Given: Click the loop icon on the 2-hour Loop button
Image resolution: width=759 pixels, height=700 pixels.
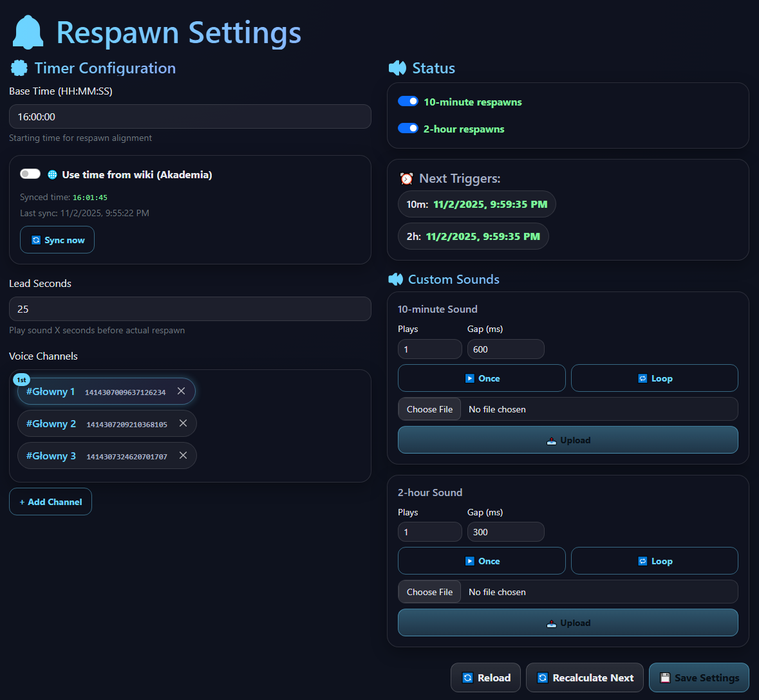Looking at the screenshot, I should tap(642, 560).
